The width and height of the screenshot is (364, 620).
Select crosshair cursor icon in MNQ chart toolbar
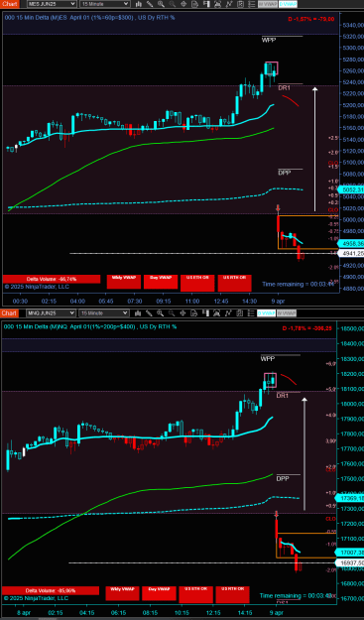point(182,313)
